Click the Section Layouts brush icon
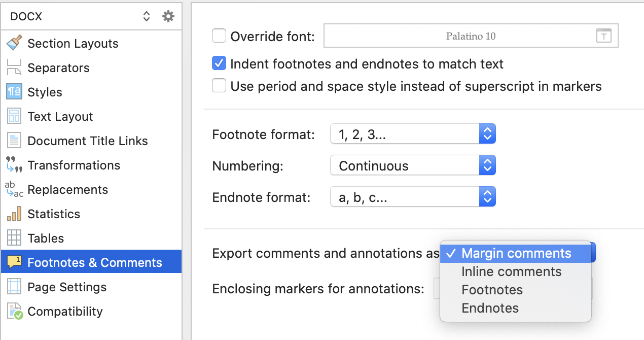This screenshot has width=644, height=340. 14,43
